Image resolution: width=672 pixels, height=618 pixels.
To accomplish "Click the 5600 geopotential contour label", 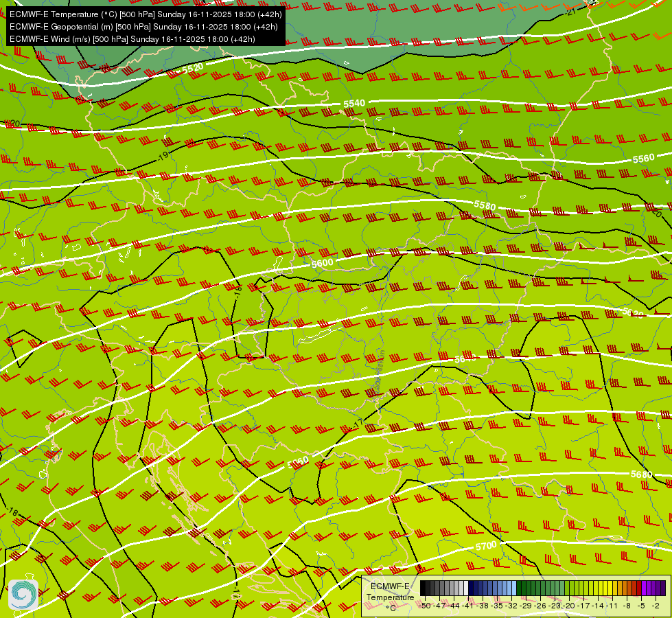I will [x=323, y=263].
